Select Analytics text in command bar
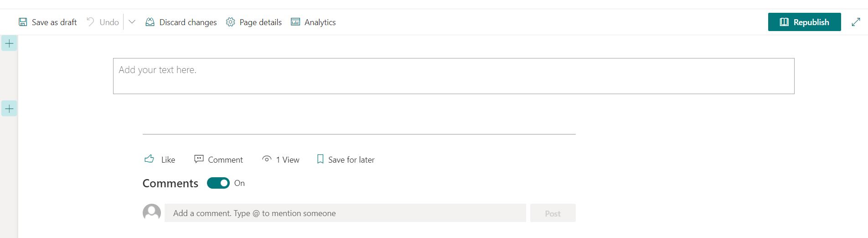 320,22
